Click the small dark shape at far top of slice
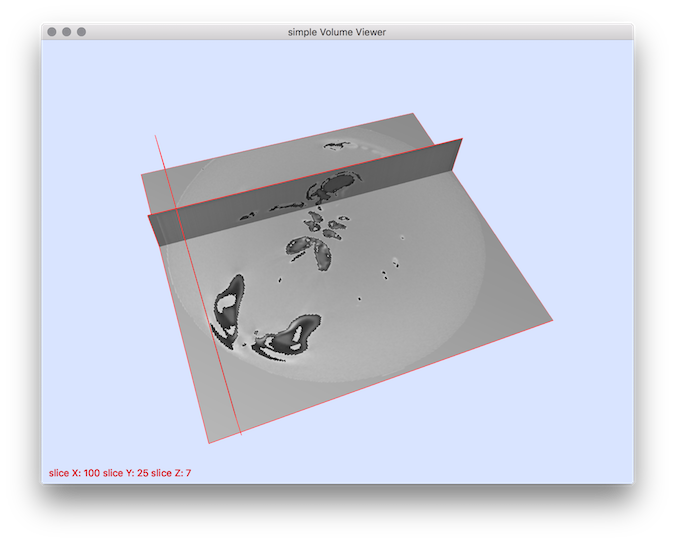The height and width of the screenshot is (543, 675). [x=335, y=147]
